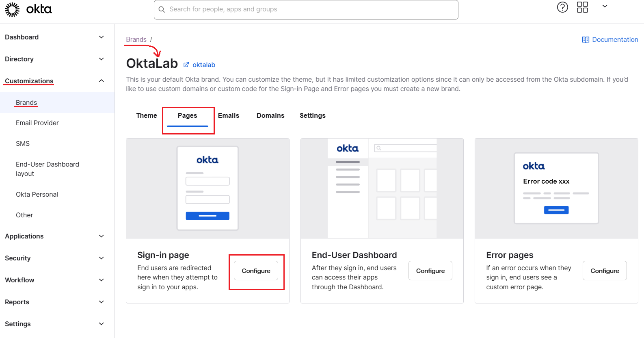This screenshot has width=644, height=338.
Task: Switch to the Theme tab
Action: coord(147,116)
